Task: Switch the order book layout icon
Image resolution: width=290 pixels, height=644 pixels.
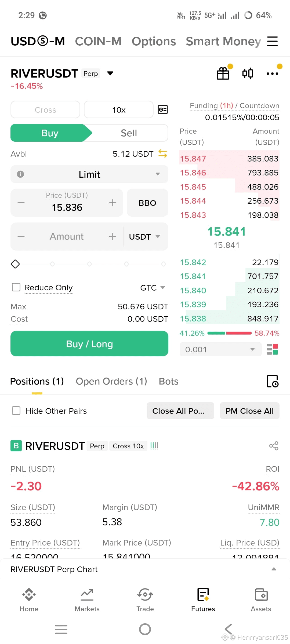Action: pyautogui.click(x=273, y=349)
